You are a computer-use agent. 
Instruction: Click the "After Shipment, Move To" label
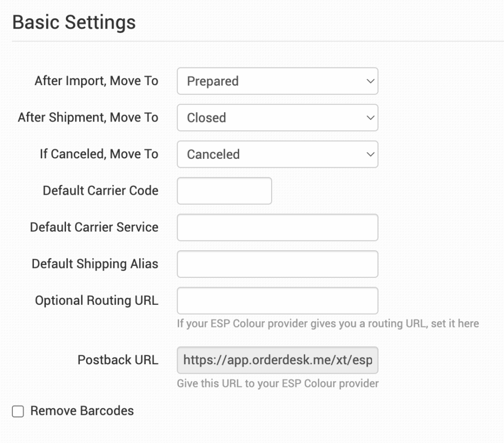(x=88, y=118)
